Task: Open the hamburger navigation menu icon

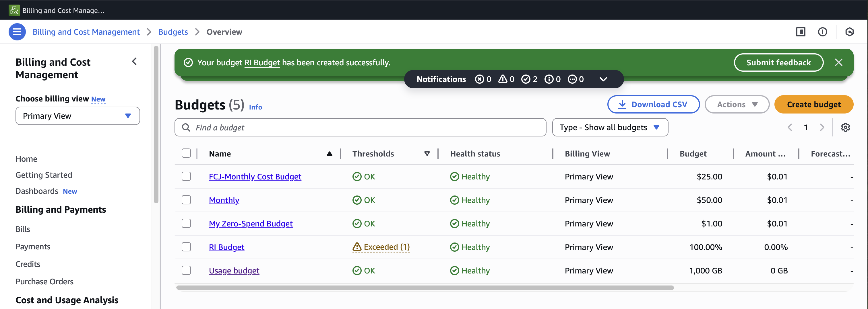Action: [17, 32]
